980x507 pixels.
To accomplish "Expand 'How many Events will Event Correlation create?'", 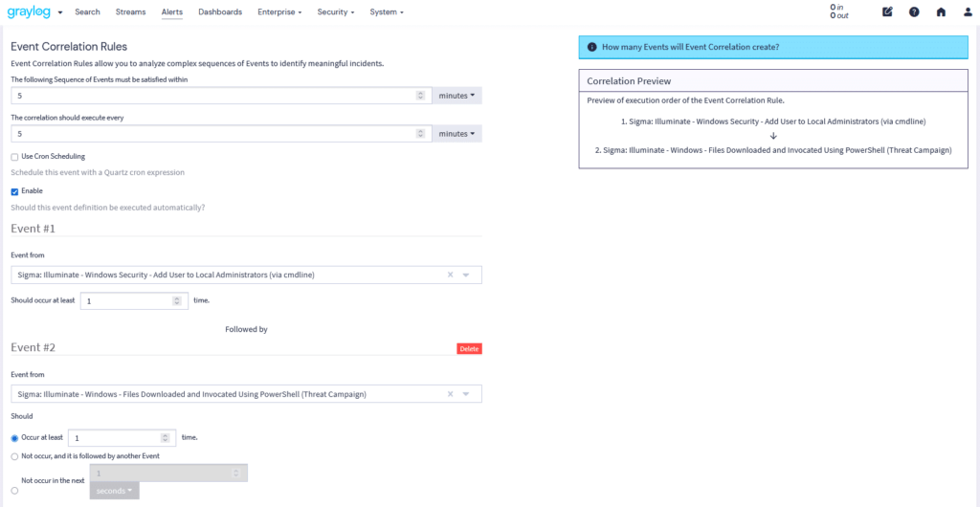I will click(690, 47).
